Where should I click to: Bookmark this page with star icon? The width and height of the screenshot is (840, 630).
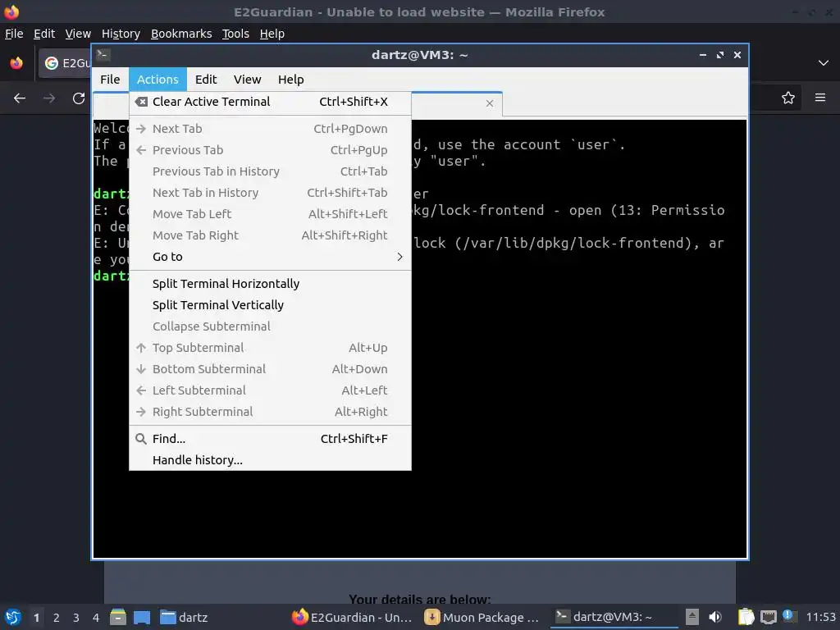788,98
